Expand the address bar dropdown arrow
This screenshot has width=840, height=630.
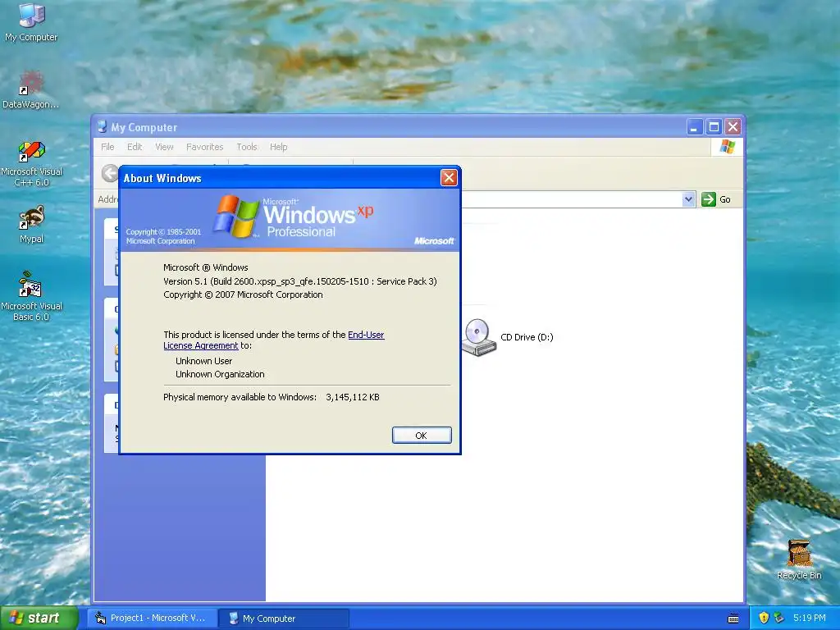(x=688, y=199)
